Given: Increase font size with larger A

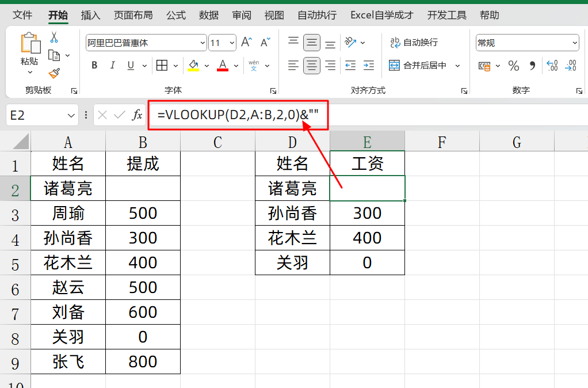Looking at the screenshot, I should click(246, 42).
